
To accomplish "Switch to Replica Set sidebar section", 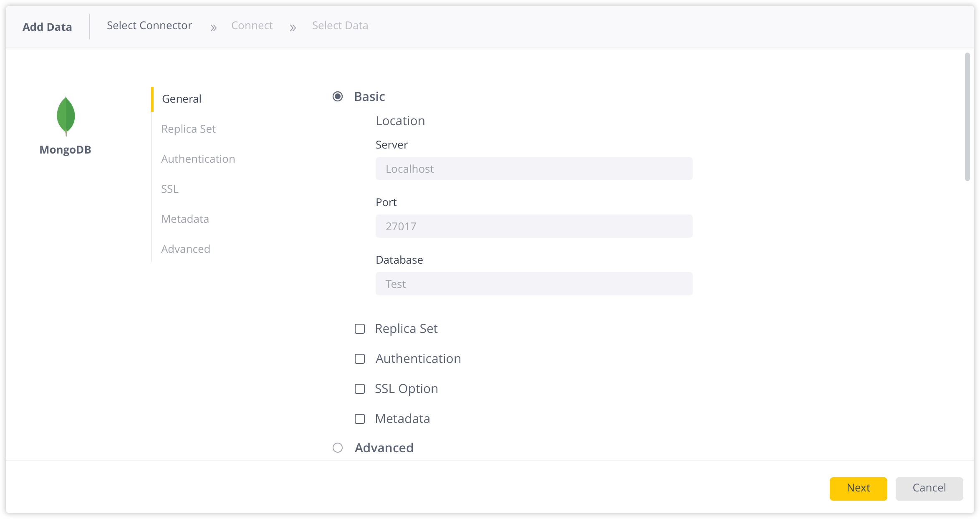I will point(188,129).
